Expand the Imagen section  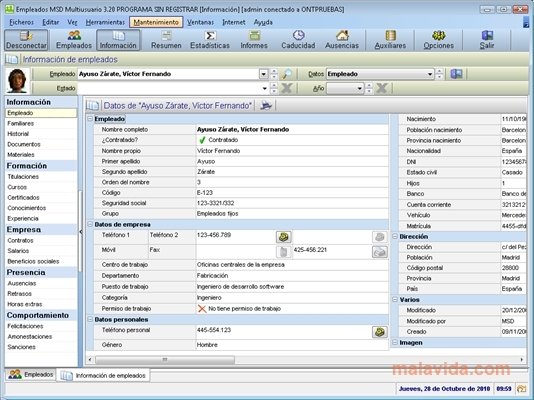tap(395, 342)
